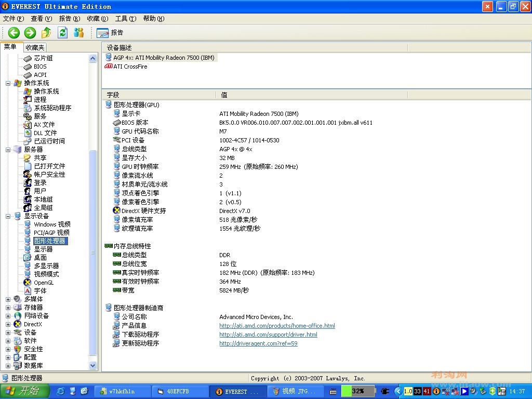Open the 收藏(O) menu

[x=98, y=19]
